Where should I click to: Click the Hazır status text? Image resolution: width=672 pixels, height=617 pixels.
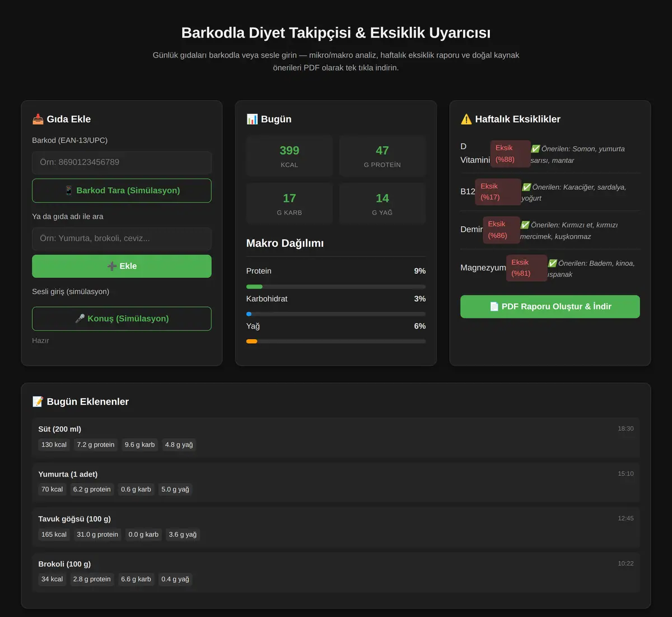click(x=40, y=340)
